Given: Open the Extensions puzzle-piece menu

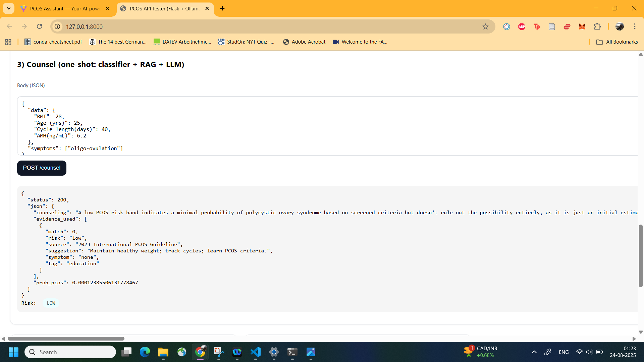Looking at the screenshot, I should click(x=597, y=26).
